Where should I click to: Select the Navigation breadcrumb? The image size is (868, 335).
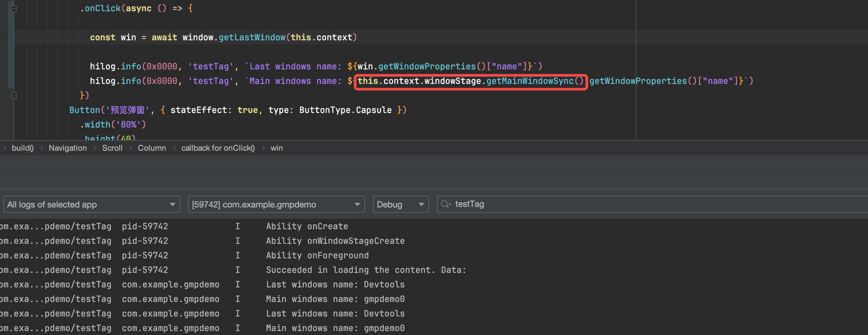point(68,148)
